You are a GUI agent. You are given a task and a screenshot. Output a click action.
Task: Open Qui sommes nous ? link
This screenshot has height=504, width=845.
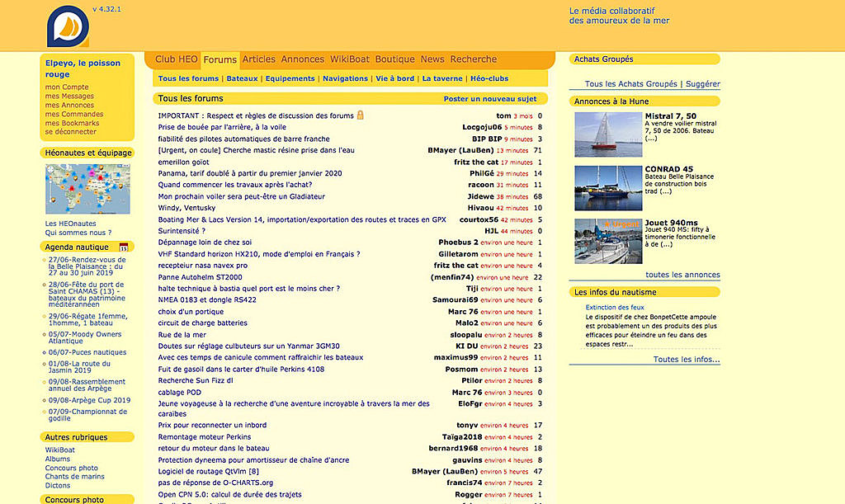point(78,233)
